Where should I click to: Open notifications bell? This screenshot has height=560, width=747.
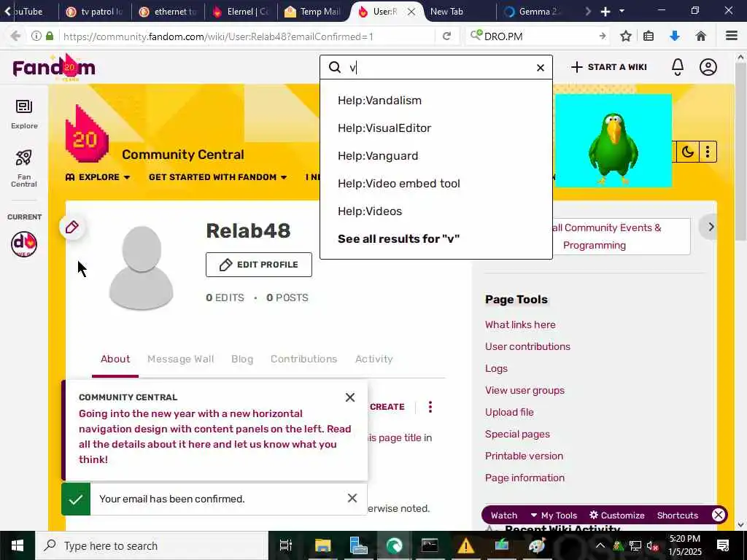678,67
